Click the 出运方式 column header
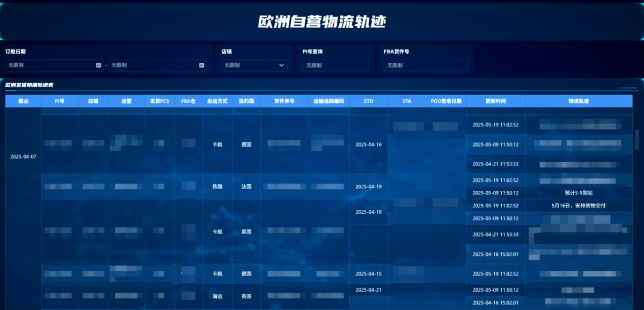Image resolution: width=644 pixels, height=310 pixels. (217, 101)
